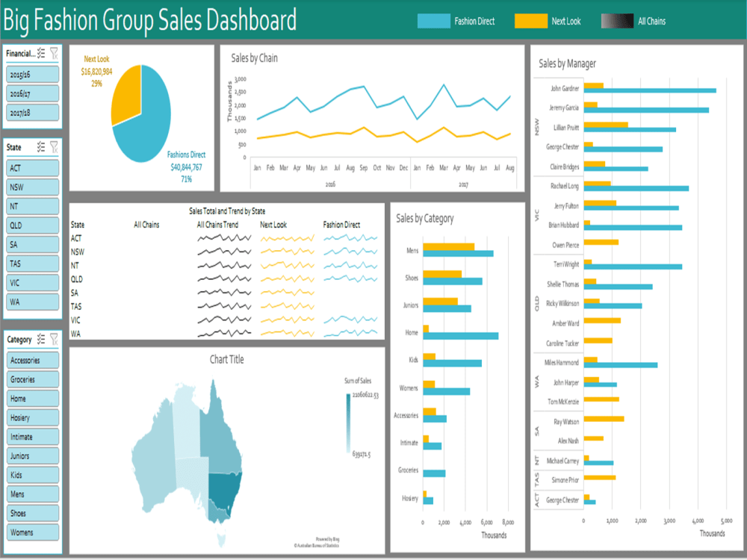The image size is (747, 560).
Task: Enable multi-select on the State slicer
Action: tap(43, 147)
